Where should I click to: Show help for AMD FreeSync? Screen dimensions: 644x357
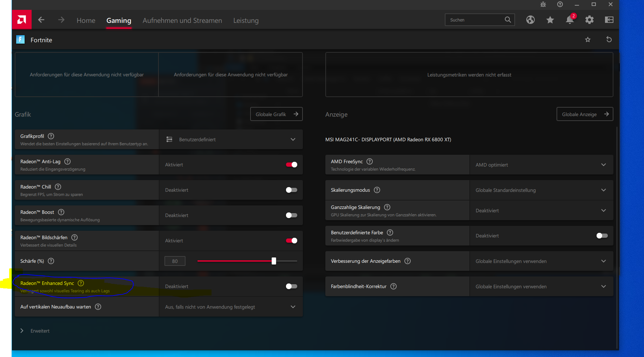point(370,161)
